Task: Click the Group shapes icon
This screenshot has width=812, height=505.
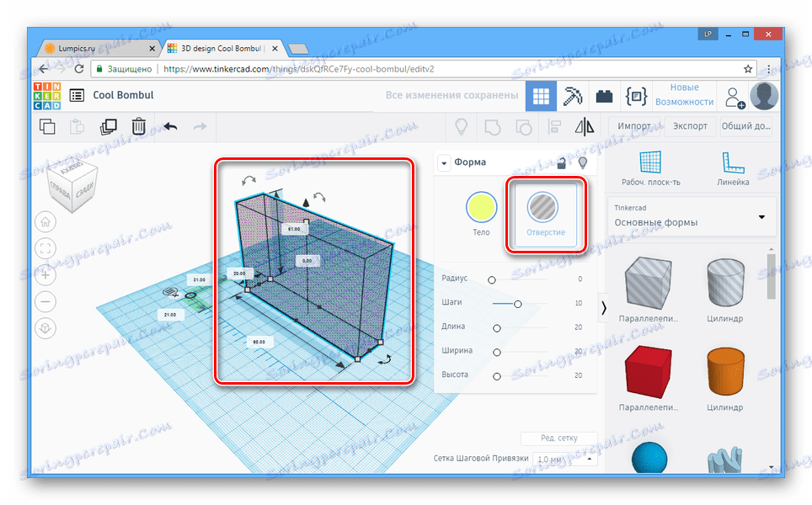Action: pos(493,127)
